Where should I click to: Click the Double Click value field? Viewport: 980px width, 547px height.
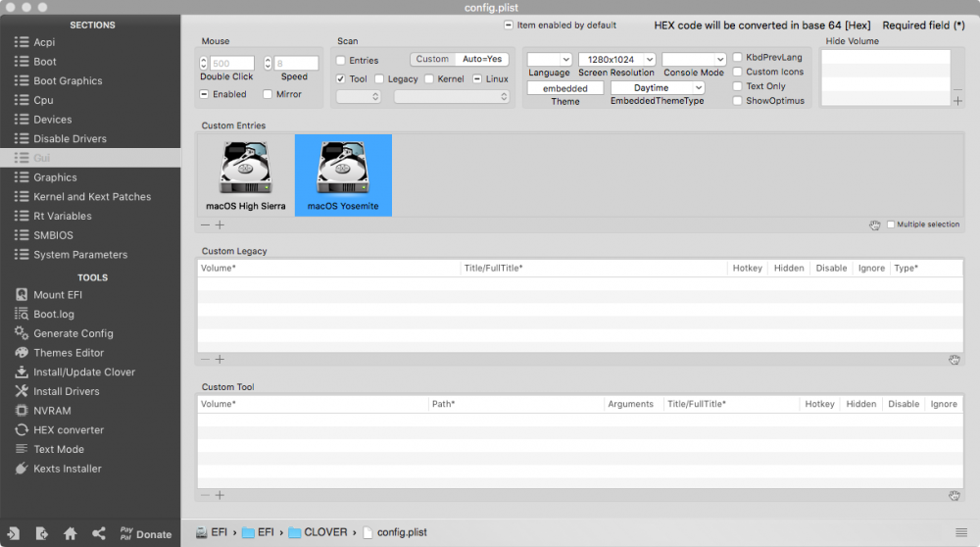[x=232, y=63]
